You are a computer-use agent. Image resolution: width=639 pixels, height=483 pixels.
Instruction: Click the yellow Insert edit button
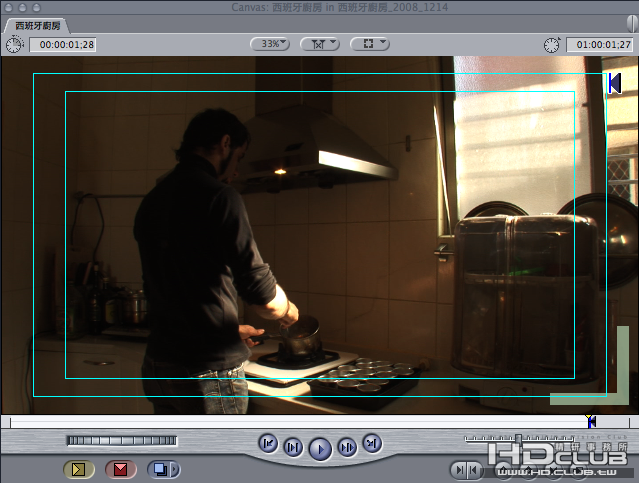pos(79,470)
